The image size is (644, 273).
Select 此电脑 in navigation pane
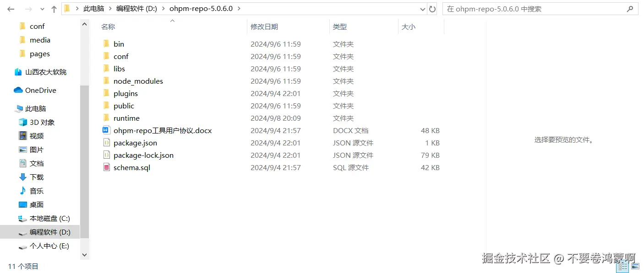pos(35,108)
